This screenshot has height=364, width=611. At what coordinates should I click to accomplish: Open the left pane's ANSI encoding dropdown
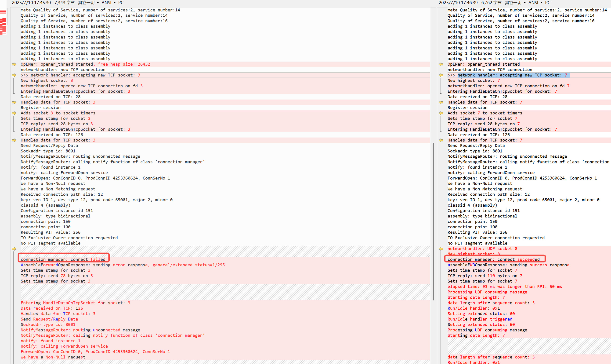(108, 3)
